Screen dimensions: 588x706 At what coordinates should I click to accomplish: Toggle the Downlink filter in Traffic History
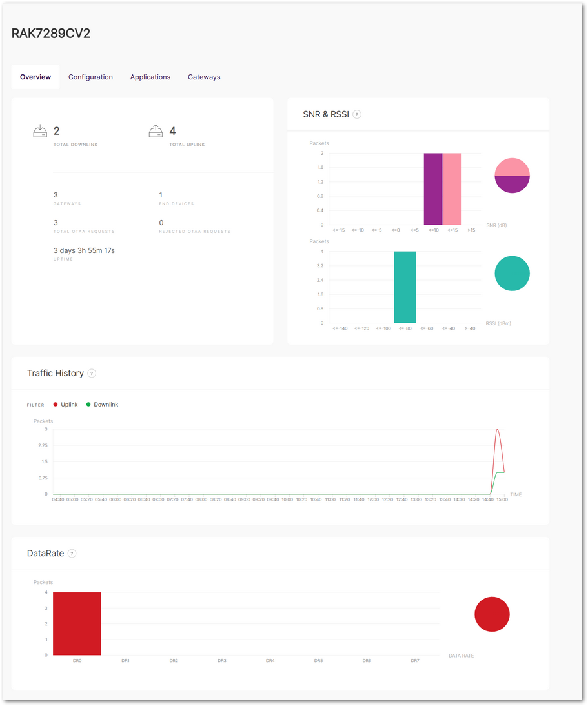coord(102,405)
